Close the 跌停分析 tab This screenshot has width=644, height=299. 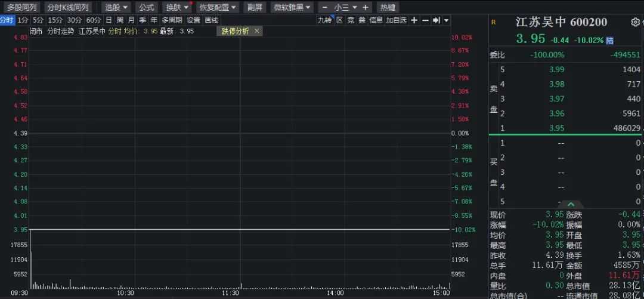(257, 31)
